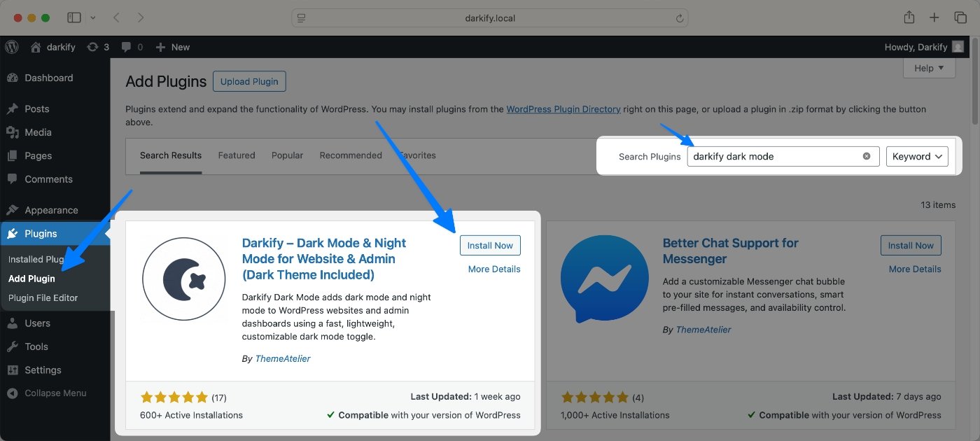Open the Howdy, Darkify account menu
This screenshot has width=980, height=441.
click(924, 47)
